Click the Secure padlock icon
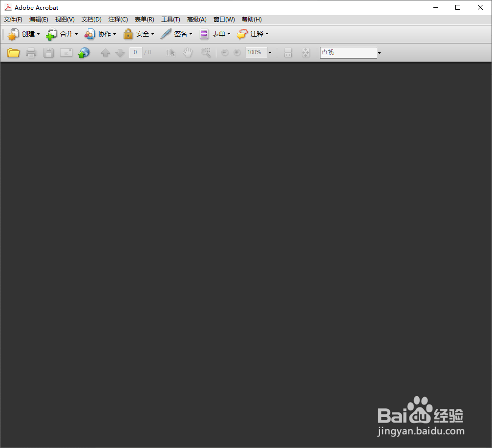The height and width of the screenshot is (448, 492). (x=128, y=34)
